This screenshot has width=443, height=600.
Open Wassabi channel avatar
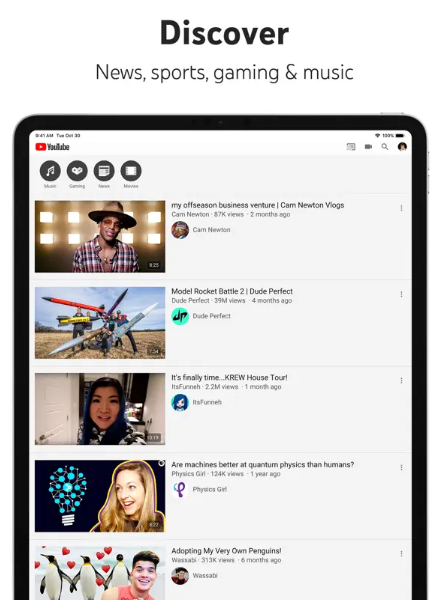click(x=180, y=576)
